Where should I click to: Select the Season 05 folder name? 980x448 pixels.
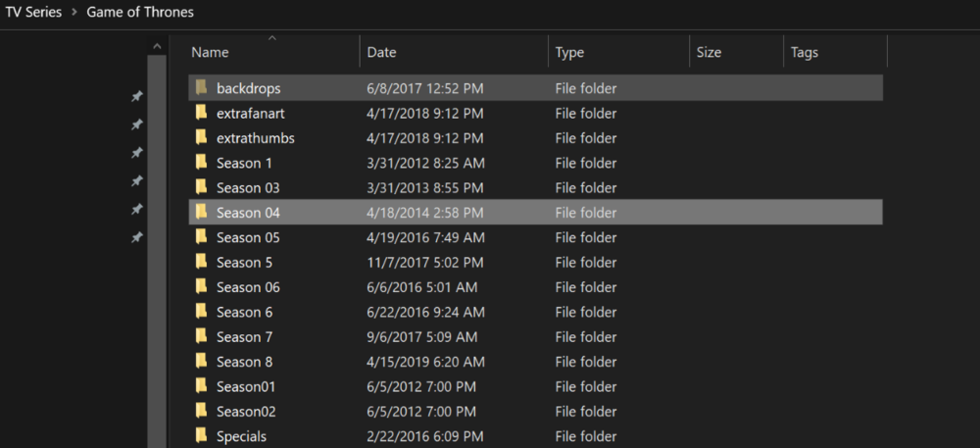(248, 237)
